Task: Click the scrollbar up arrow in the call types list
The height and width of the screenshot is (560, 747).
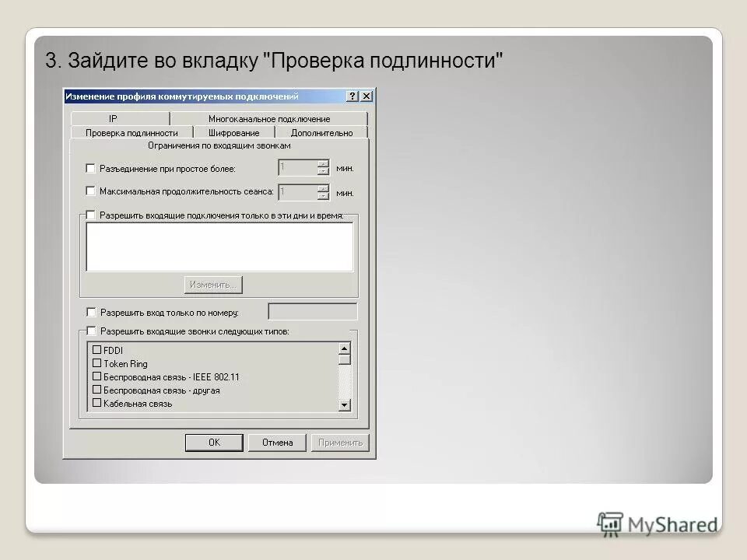Action: pos(342,350)
